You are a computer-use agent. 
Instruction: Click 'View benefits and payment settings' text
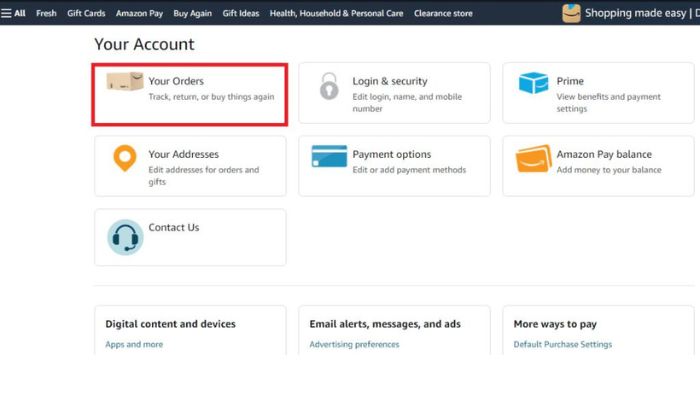pos(608,103)
